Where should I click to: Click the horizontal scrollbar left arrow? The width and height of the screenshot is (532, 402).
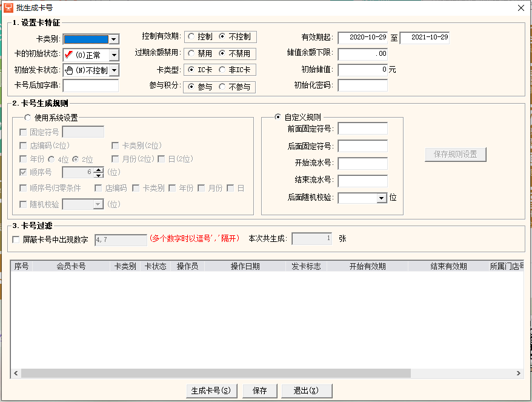[16, 373]
